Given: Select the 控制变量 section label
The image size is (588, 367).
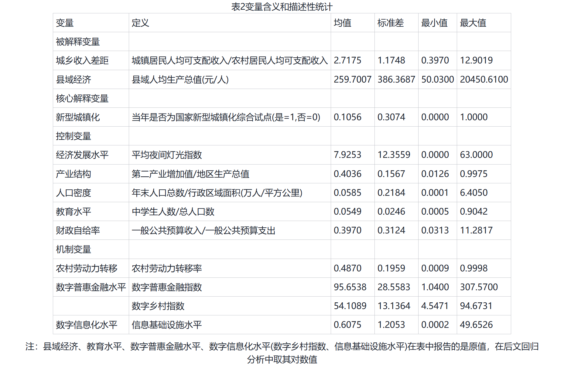Looking at the screenshot, I should (74, 136).
